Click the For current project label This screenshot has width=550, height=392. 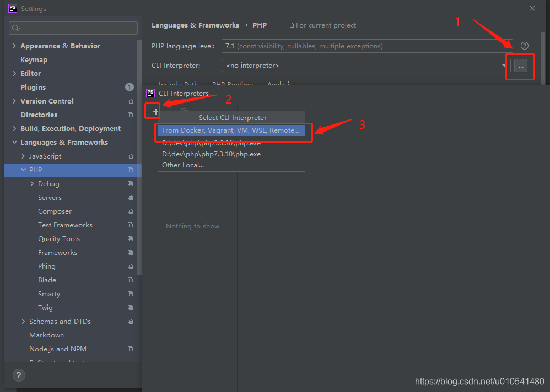click(x=326, y=25)
